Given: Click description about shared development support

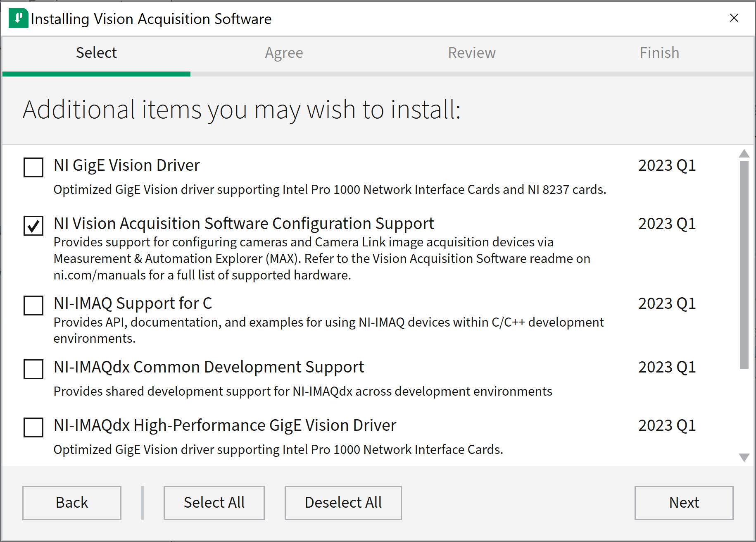Looking at the screenshot, I should [x=303, y=392].
